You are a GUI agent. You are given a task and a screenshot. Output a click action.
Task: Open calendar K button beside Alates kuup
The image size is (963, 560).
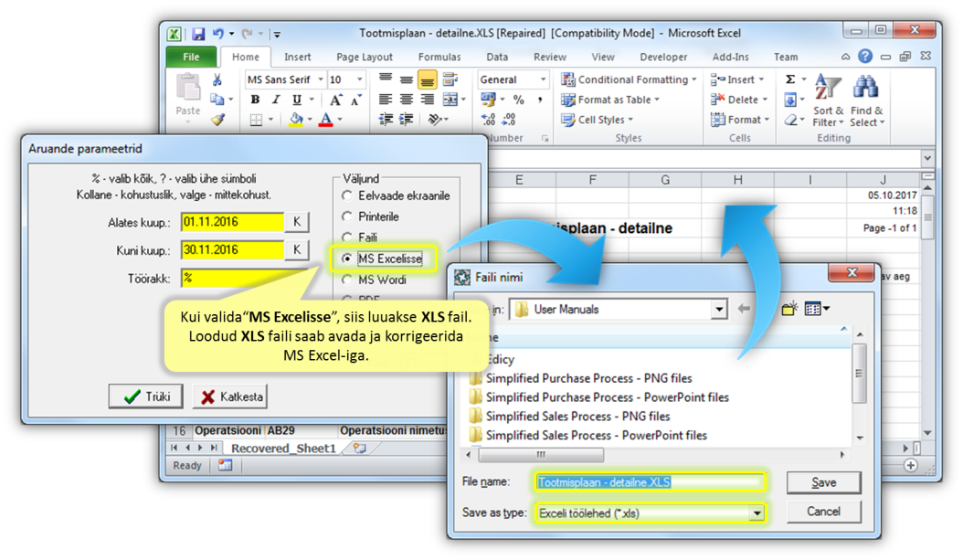point(297,222)
